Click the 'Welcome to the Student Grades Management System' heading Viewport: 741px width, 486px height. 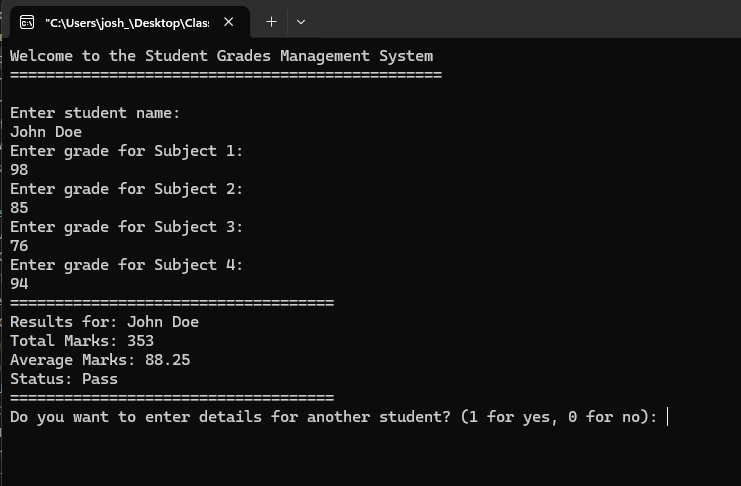221,56
